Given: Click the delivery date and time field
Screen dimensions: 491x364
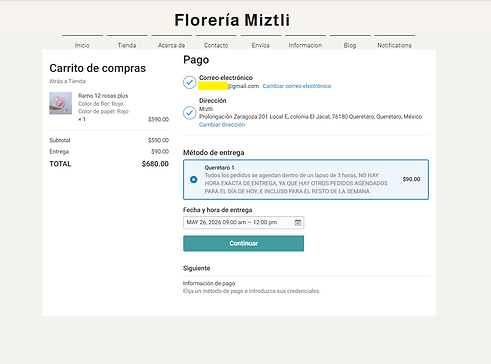Looking at the screenshot, I should coord(243,223).
